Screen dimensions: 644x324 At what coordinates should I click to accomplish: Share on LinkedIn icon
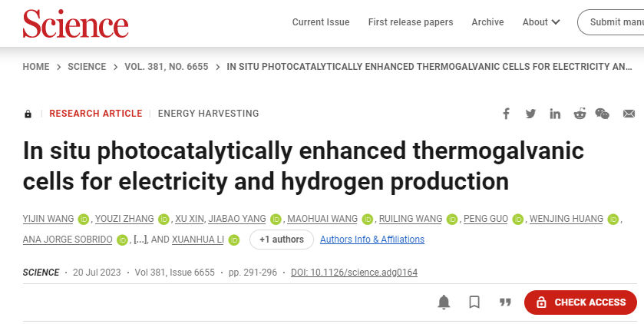coord(555,114)
